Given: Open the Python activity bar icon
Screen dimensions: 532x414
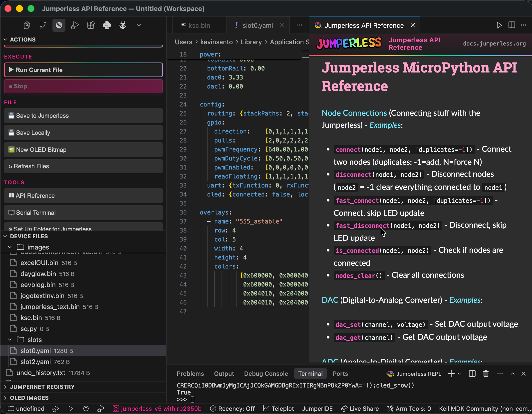Looking at the screenshot, I should tap(107, 25).
